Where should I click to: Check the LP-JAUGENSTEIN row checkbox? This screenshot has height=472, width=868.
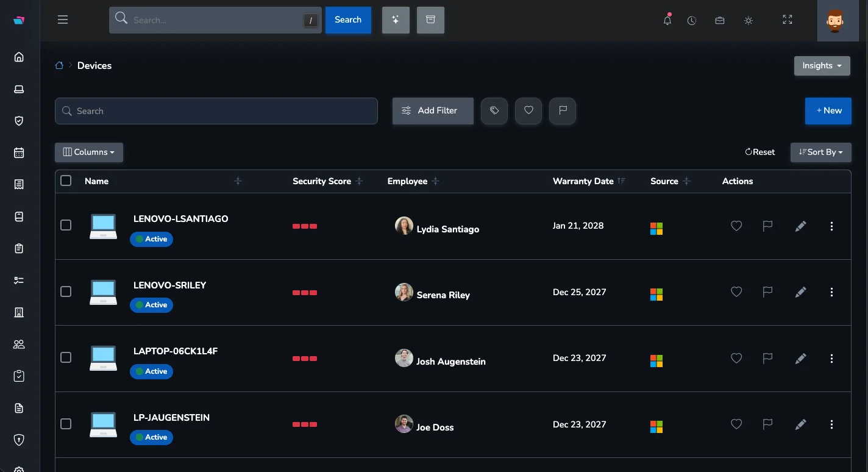66,424
